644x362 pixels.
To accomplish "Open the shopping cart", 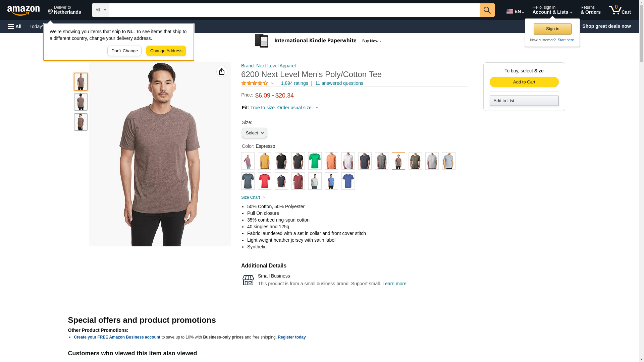I will 620,10.
